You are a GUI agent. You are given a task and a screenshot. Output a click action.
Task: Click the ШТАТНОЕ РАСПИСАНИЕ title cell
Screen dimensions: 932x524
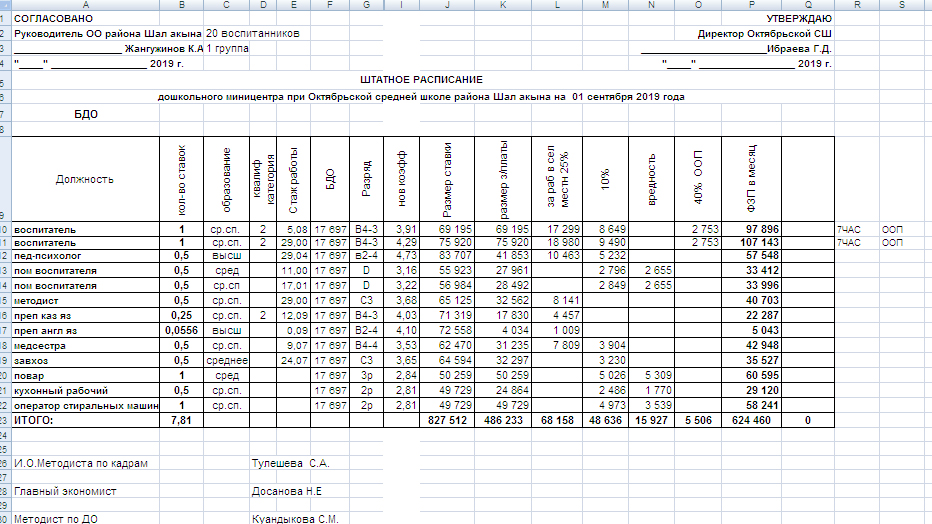coord(421,79)
